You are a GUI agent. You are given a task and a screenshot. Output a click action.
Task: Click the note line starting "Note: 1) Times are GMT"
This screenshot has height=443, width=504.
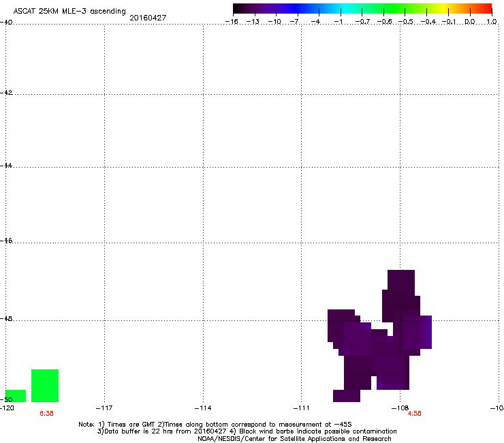point(215,425)
